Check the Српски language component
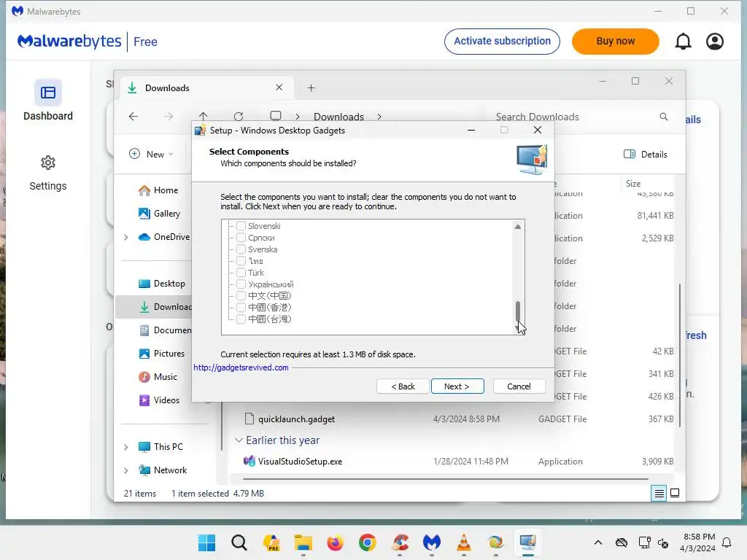The width and height of the screenshot is (747, 560). 241,238
